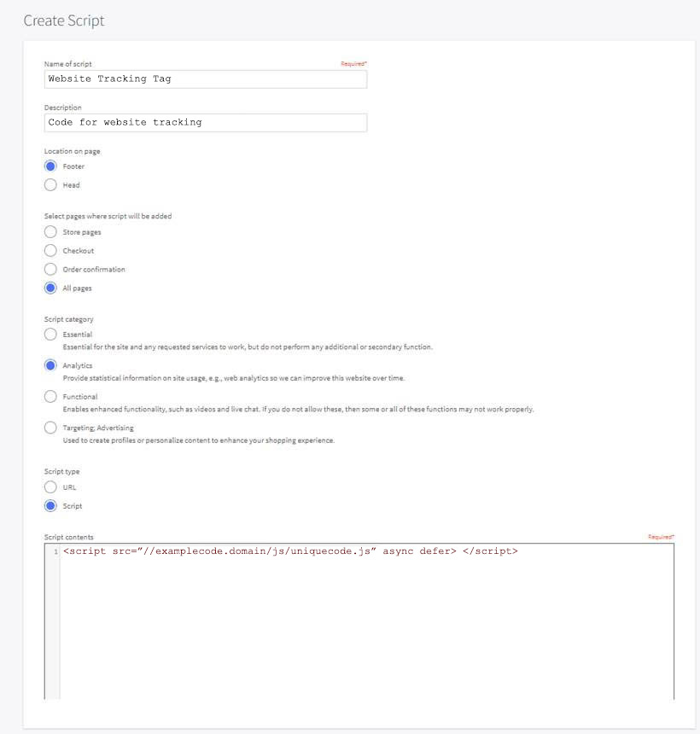700x734 pixels.
Task: Click the Analytics description about statistical information
Action: pos(234,378)
